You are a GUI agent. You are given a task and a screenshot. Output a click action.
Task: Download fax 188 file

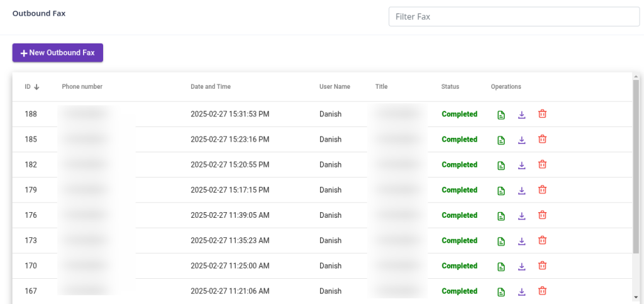521,115
